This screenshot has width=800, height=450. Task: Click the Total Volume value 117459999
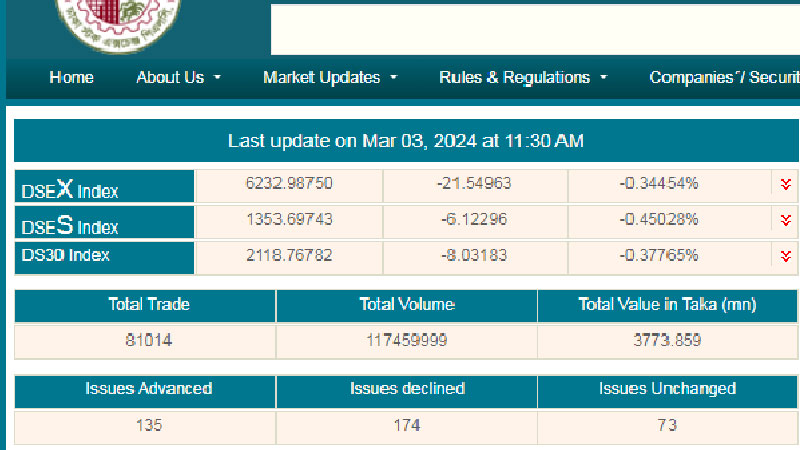[x=406, y=341]
